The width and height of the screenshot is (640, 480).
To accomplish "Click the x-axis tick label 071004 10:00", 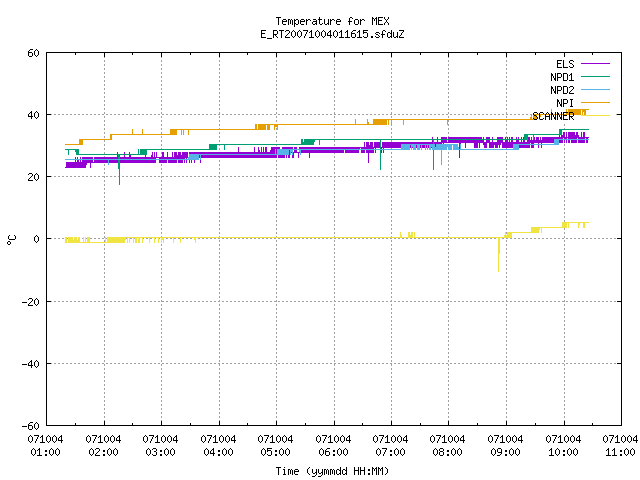I will (564, 446).
